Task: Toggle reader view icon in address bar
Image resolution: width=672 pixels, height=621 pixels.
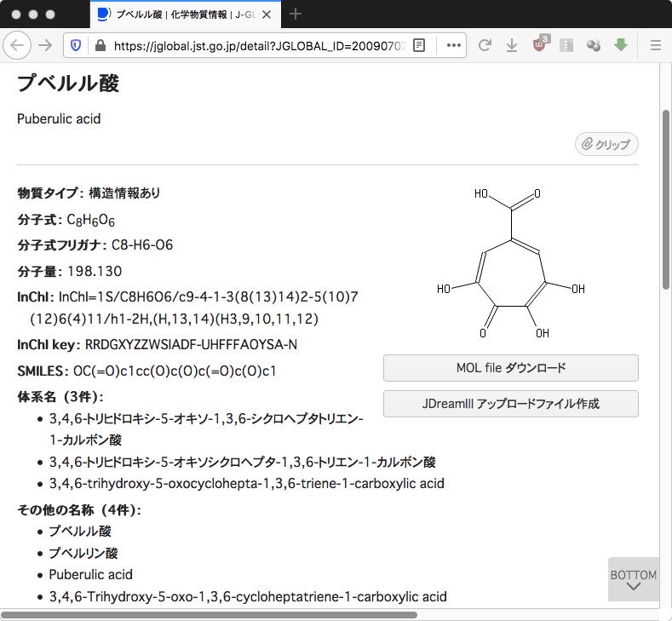Action: click(419, 45)
